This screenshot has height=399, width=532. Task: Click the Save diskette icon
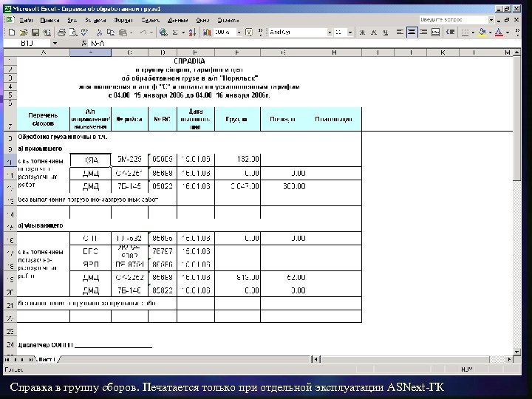point(35,33)
